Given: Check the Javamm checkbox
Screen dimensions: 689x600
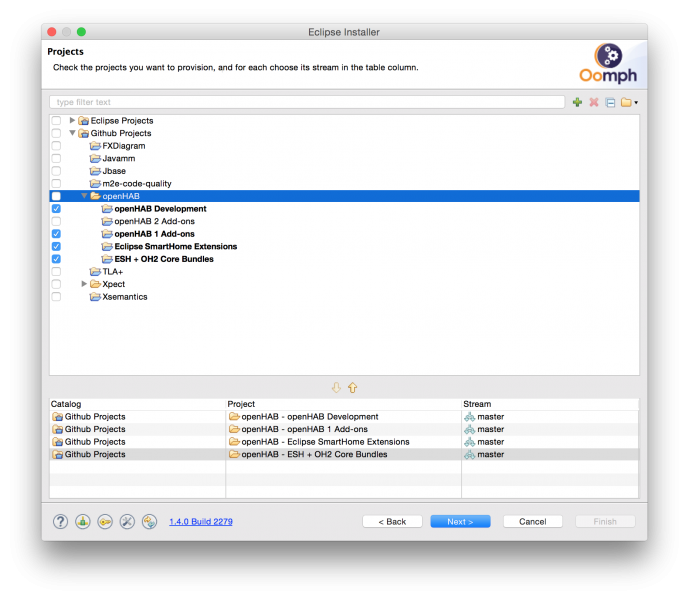Looking at the screenshot, I should [x=56, y=158].
